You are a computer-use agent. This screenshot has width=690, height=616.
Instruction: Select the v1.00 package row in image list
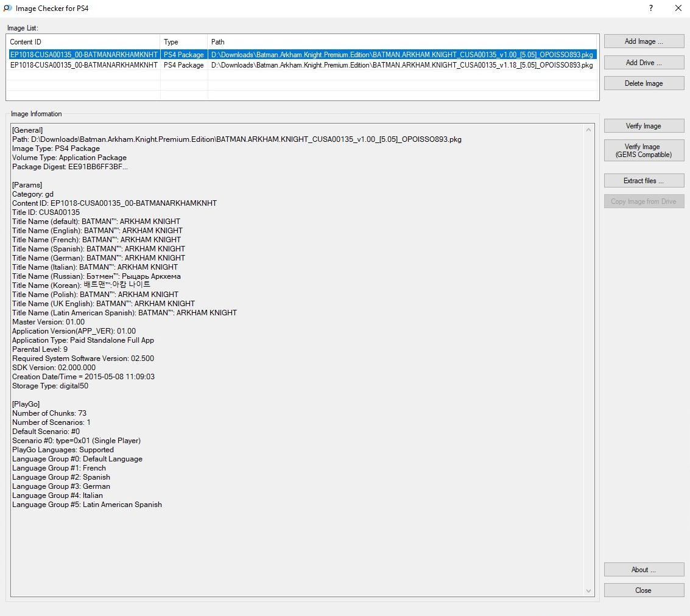tap(302, 55)
